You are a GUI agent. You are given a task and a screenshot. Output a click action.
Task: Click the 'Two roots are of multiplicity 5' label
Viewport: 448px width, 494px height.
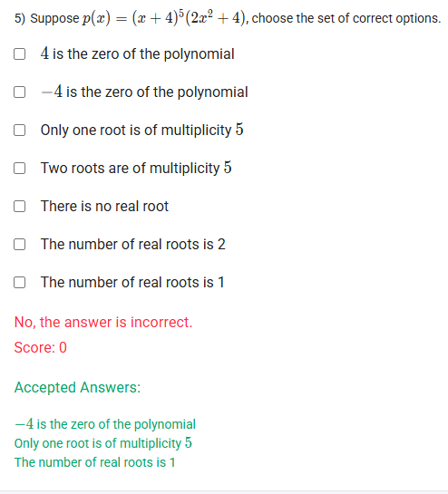[x=136, y=168]
